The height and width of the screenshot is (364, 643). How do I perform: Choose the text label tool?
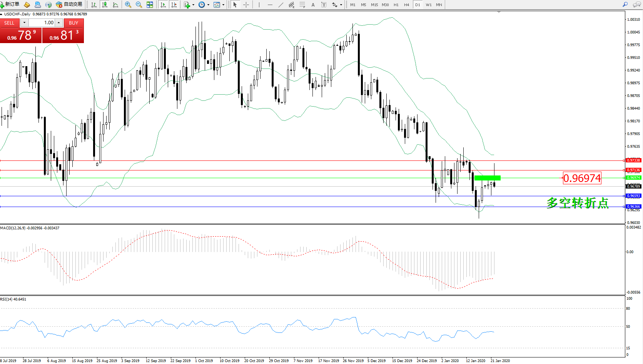pyautogui.click(x=313, y=5)
